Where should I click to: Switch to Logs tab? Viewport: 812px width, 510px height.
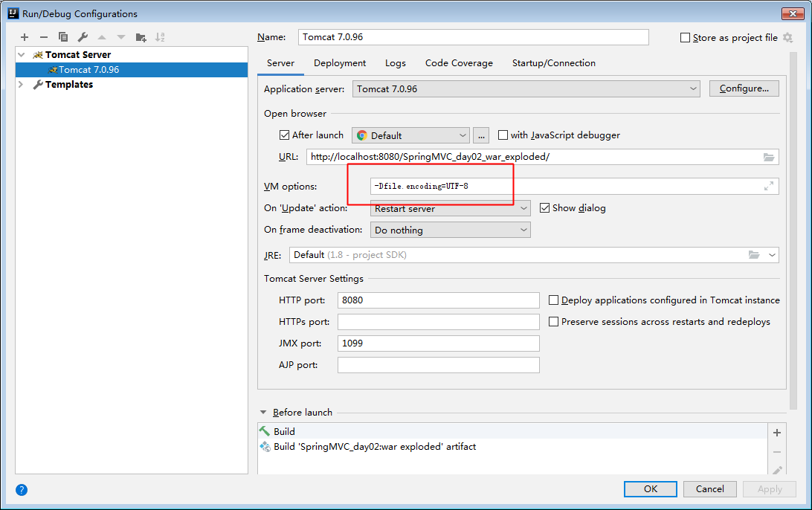395,63
